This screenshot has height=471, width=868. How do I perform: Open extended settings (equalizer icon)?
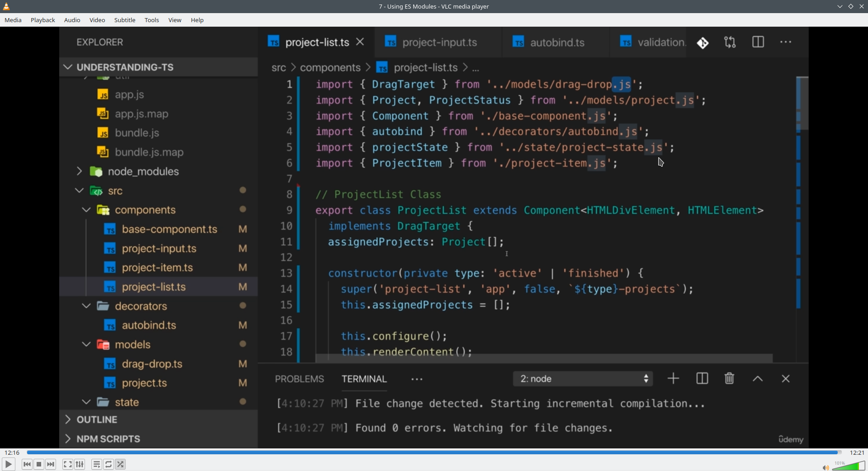tap(80, 464)
